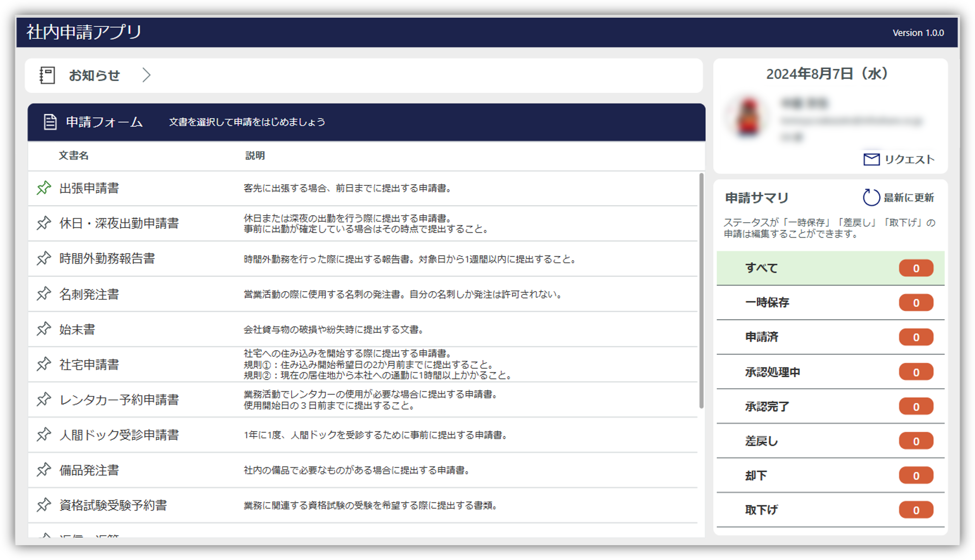Click the pin icon beside 名刺発注書
975x560 pixels.
[44, 293]
